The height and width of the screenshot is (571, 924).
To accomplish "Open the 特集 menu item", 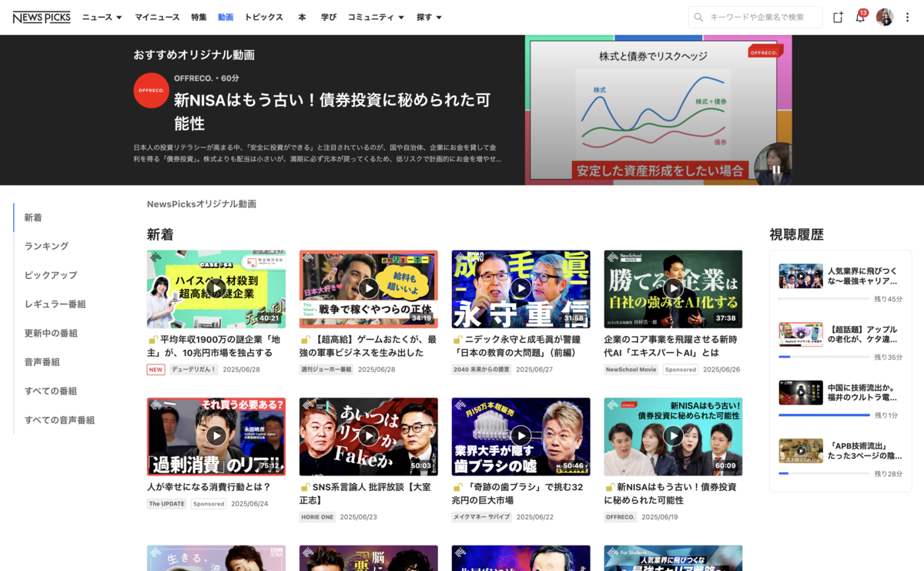I will click(199, 17).
